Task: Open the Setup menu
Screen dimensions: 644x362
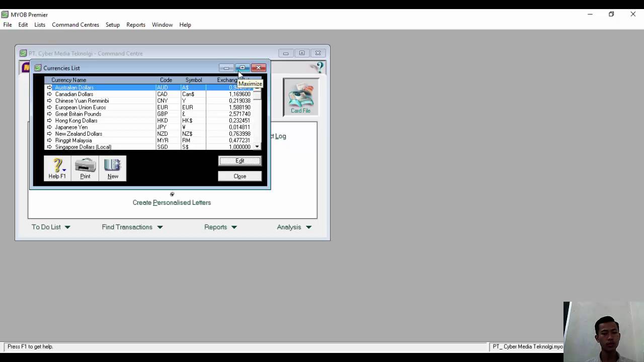Action: pyautogui.click(x=113, y=25)
